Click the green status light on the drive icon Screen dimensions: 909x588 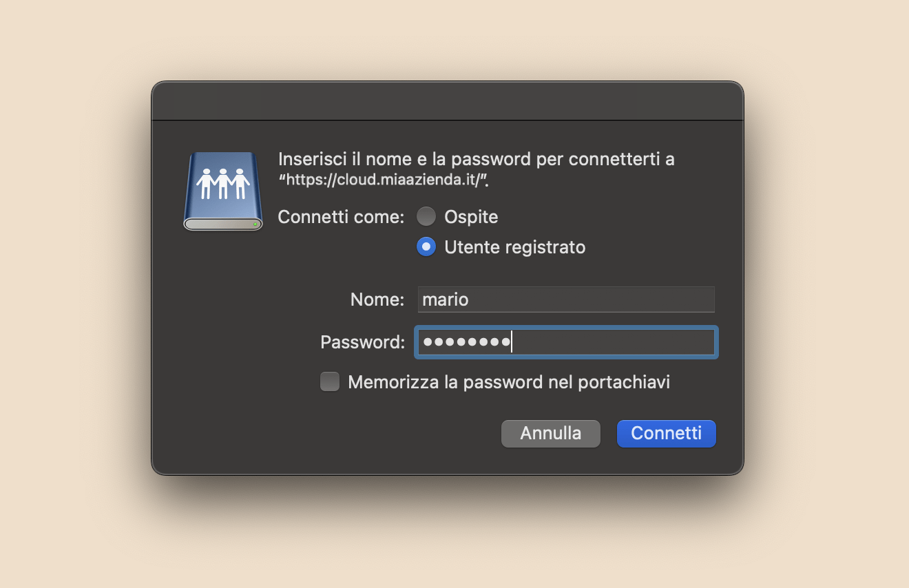click(x=255, y=224)
